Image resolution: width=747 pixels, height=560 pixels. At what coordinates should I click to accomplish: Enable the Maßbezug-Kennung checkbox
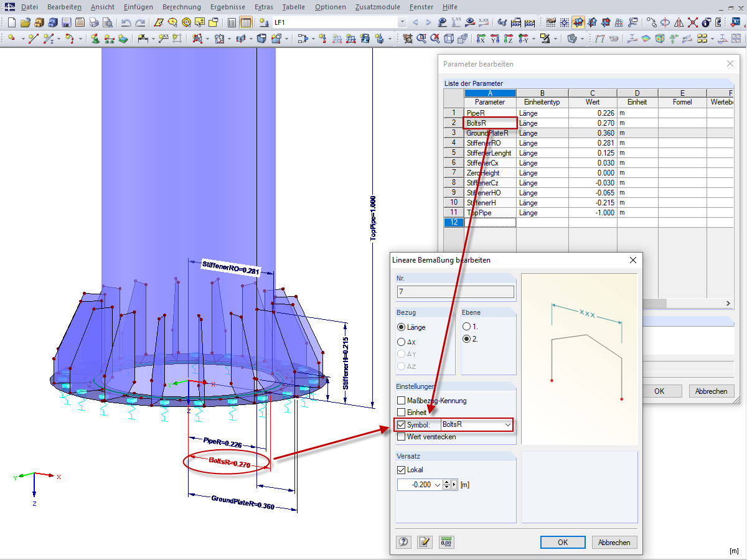402,401
